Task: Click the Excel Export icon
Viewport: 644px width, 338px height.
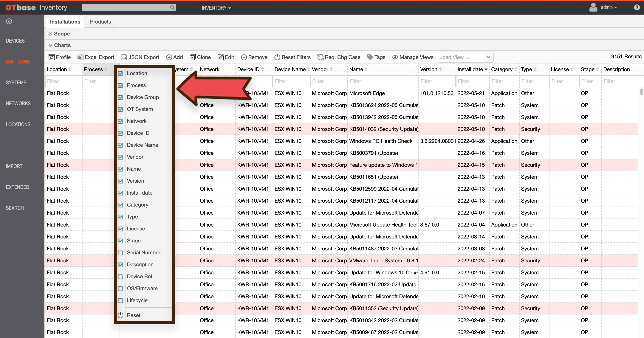Action: (x=80, y=57)
